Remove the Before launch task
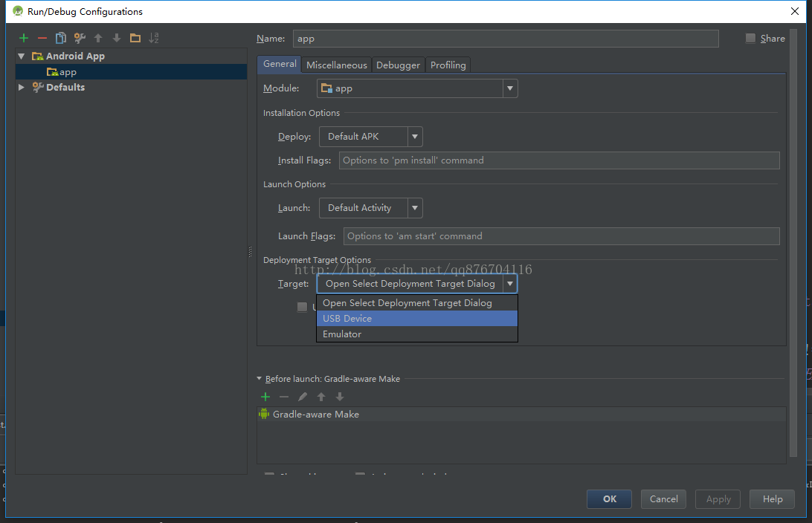The height and width of the screenshot is (523, 812). 284,397
